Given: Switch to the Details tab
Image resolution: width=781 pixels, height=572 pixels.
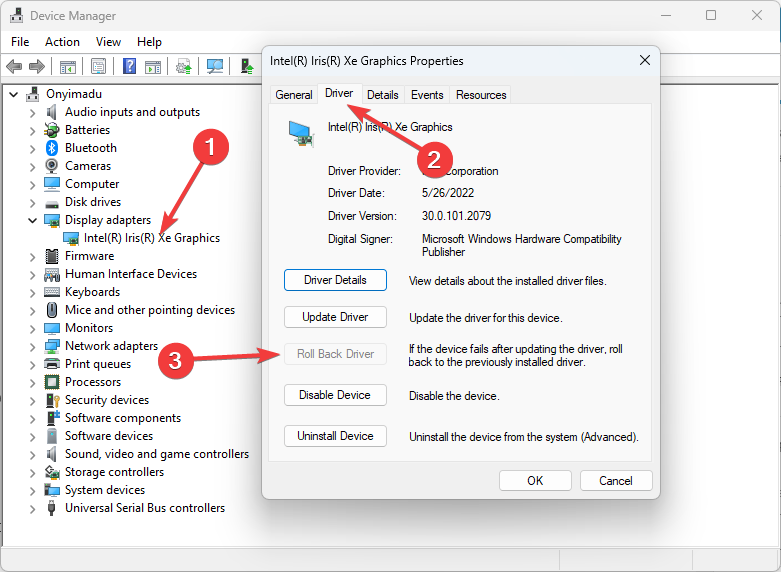Looking at the screenshot, I should (383, 95).
